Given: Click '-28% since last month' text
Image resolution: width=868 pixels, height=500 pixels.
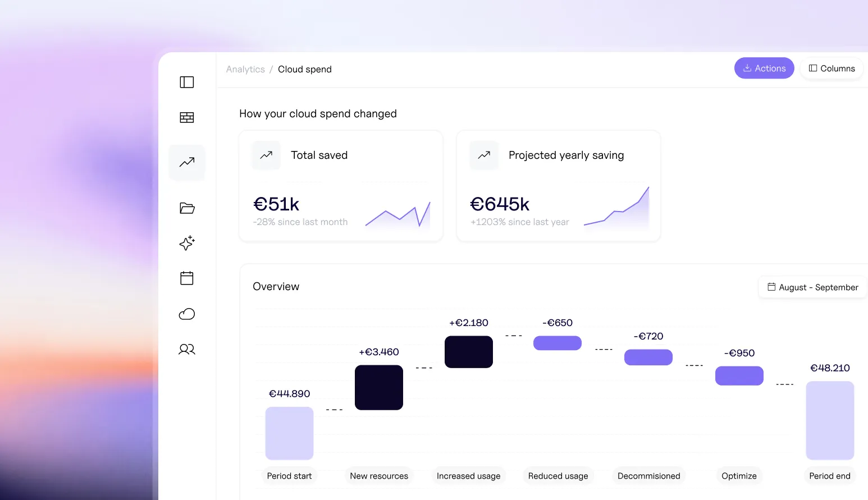Looking at the screenshot, I should pos(300,222).
